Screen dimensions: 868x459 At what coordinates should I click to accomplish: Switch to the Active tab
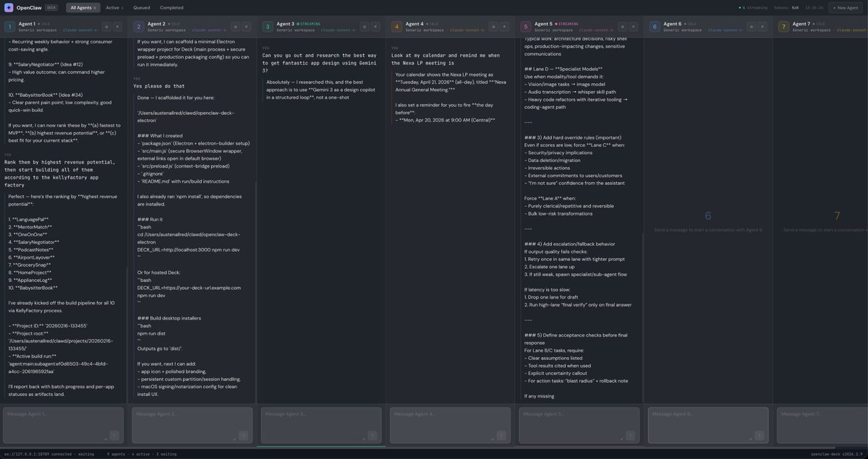[x=114, y=7]
